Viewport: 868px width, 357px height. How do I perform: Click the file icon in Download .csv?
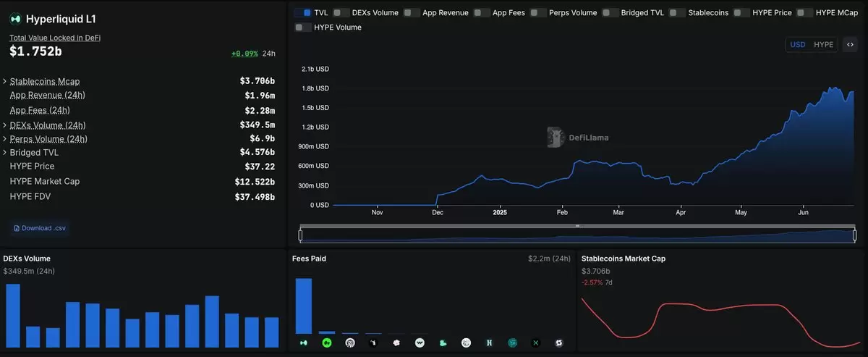point(17,228)
